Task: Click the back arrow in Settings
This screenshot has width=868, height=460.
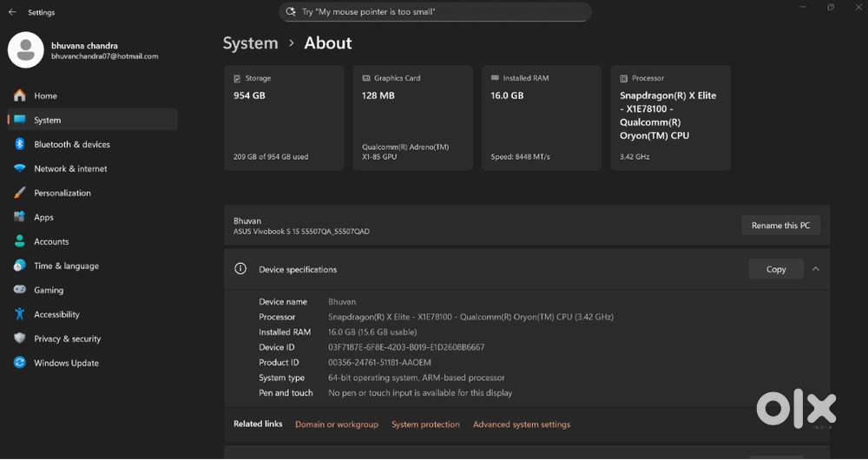Action: coord(12,12)
